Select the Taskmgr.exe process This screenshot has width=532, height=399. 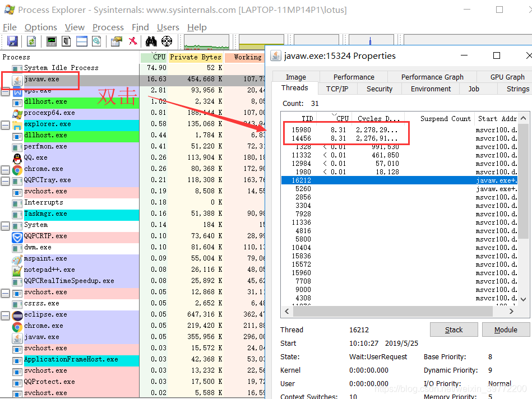click(133, 214)
